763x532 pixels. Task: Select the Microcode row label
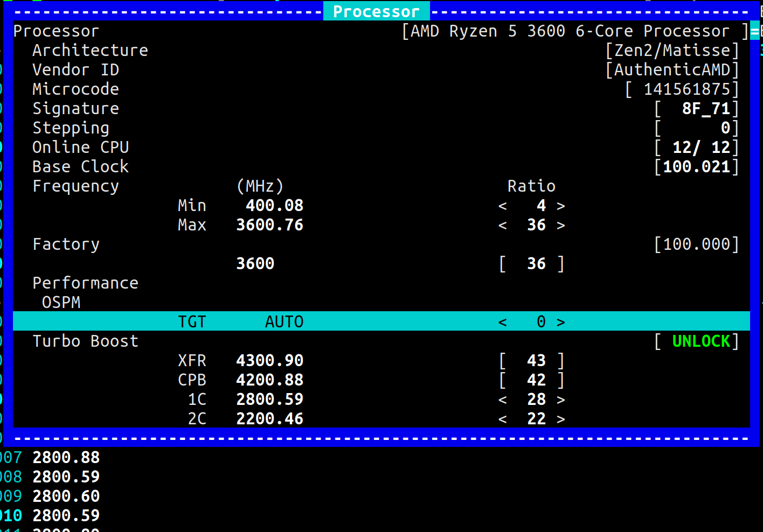click(x=75, y=89)
